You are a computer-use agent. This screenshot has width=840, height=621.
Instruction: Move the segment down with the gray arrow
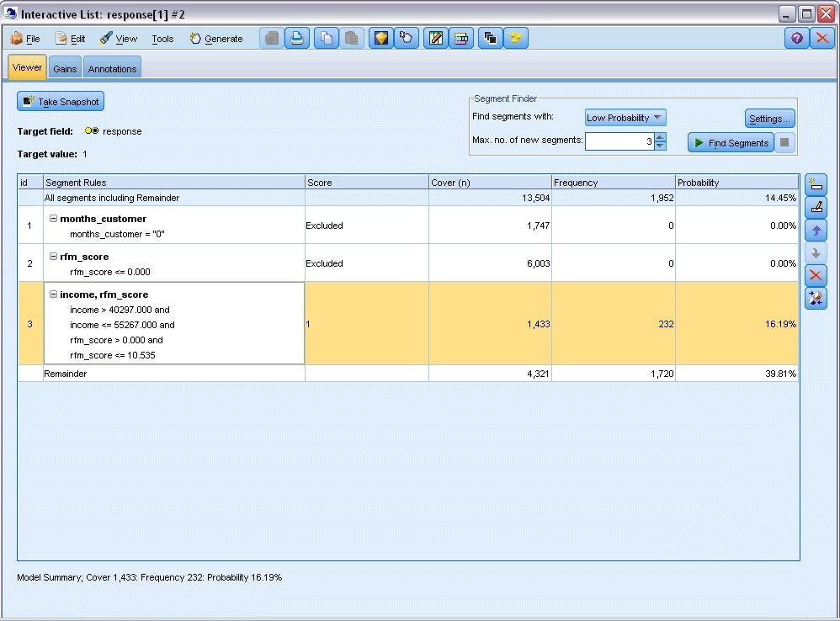(816, 253)
